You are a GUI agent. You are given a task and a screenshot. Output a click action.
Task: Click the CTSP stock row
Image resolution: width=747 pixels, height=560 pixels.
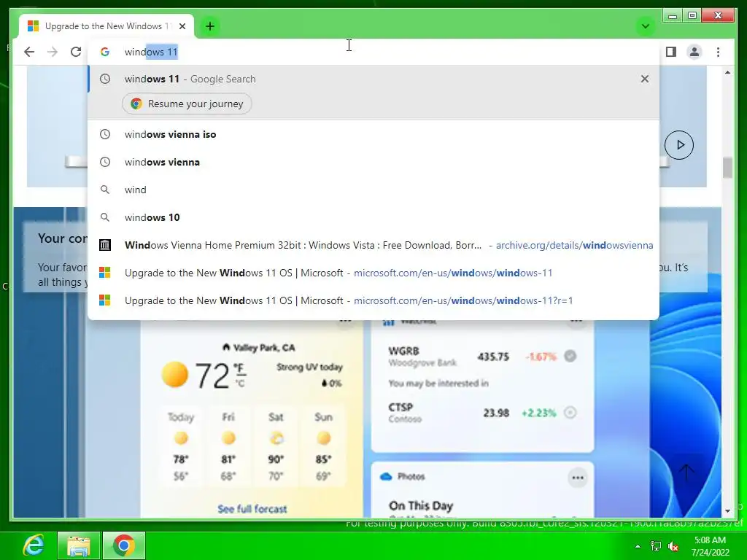pos(482,413)
